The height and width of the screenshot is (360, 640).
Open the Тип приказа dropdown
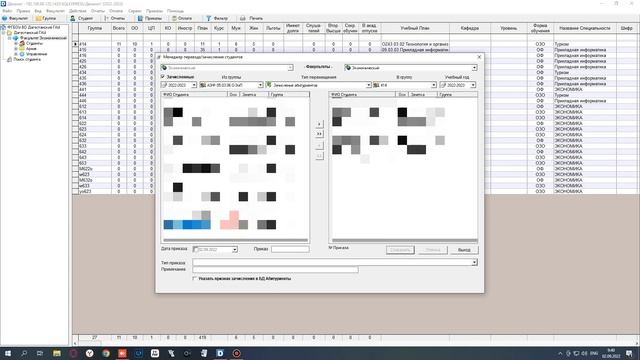pos(474,262)
